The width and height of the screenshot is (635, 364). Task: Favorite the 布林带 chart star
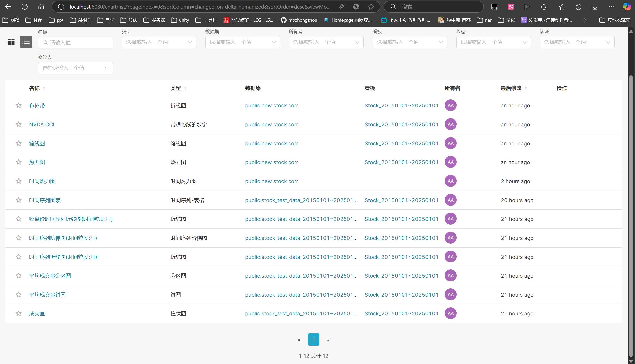(18, 105)
